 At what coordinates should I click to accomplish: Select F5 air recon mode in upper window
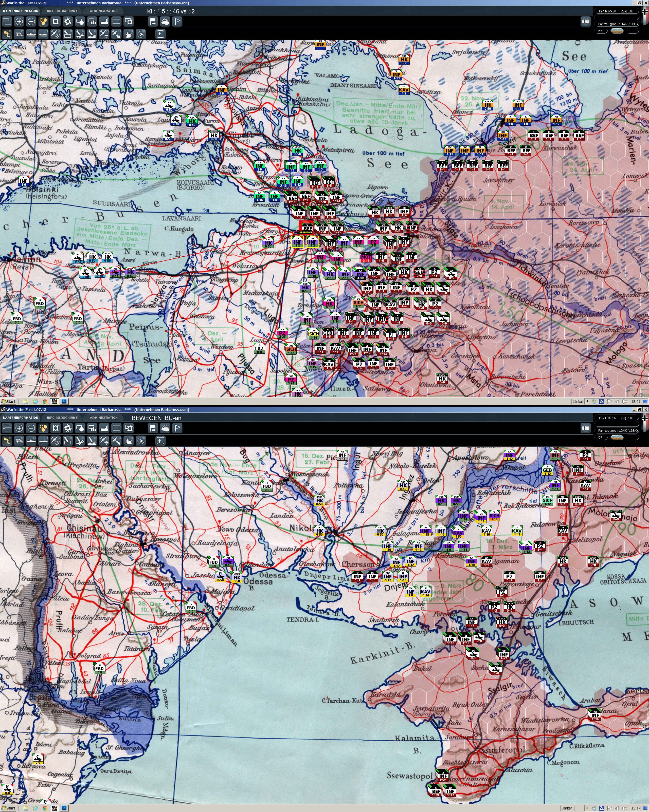pos(56,34)
